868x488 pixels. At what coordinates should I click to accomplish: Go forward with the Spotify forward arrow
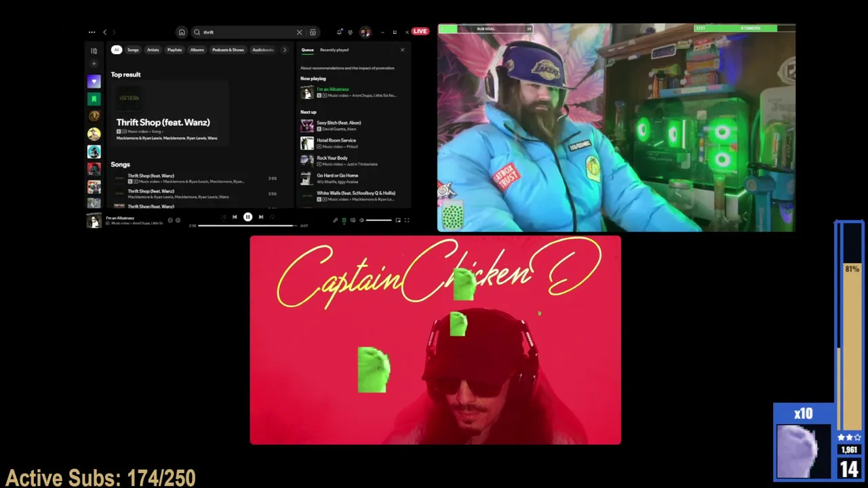pyautogui.click(x=113, y=32)
